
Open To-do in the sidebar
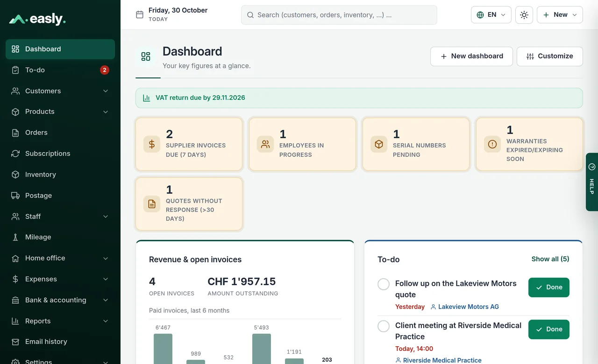pyautogui.click(x=60, y=70)
